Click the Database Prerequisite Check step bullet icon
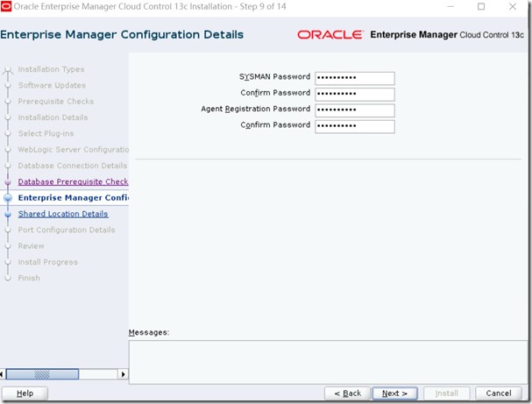This screenshot has height=404, width=532. 8,182
